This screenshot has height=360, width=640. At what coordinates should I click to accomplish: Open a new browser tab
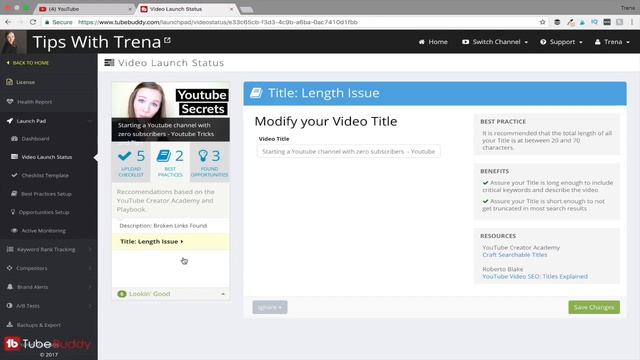pyautogui.click(x=247, y=9)
